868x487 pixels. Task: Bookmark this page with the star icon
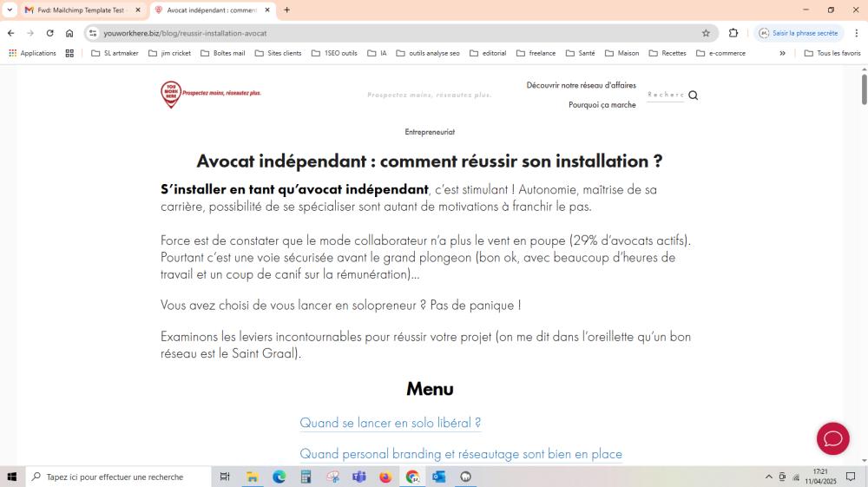click(x=706, y=33)
